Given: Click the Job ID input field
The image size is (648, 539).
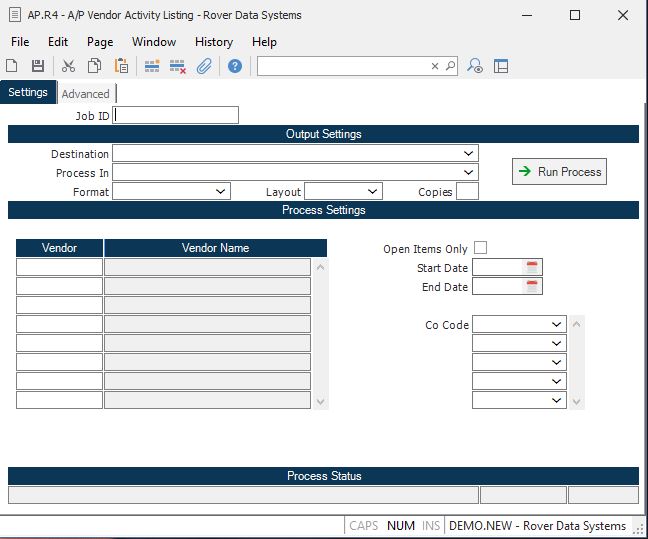Looking at the screenshot, I should [177, 115].
